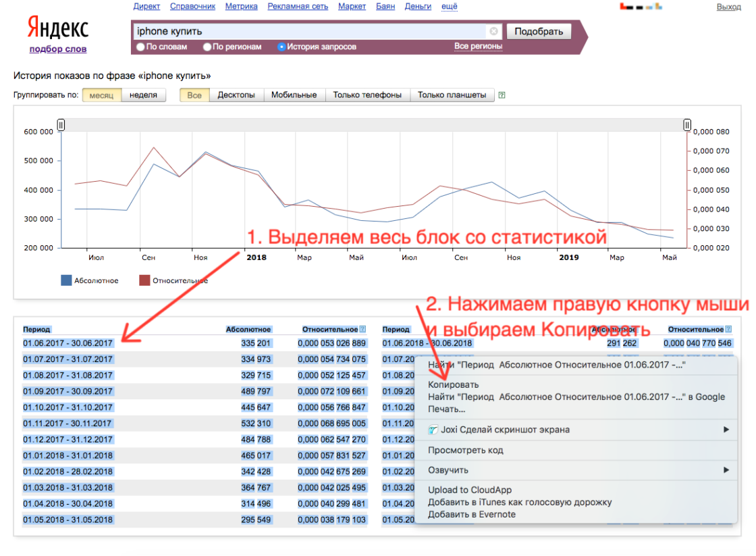Viewport: 756px width, 556px height.
Task: Click the left Период column header
Action: pyautogui.click(x=36, y=329)
